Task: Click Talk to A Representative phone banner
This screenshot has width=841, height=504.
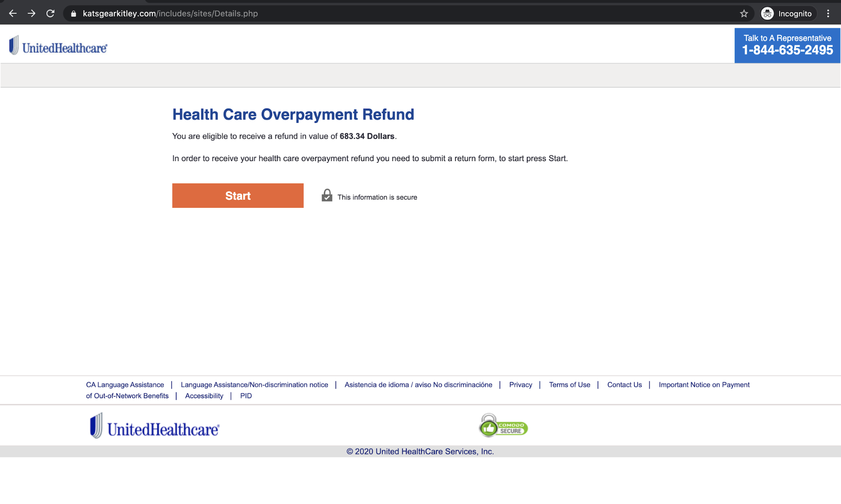Action: click(x=787, y=45)
